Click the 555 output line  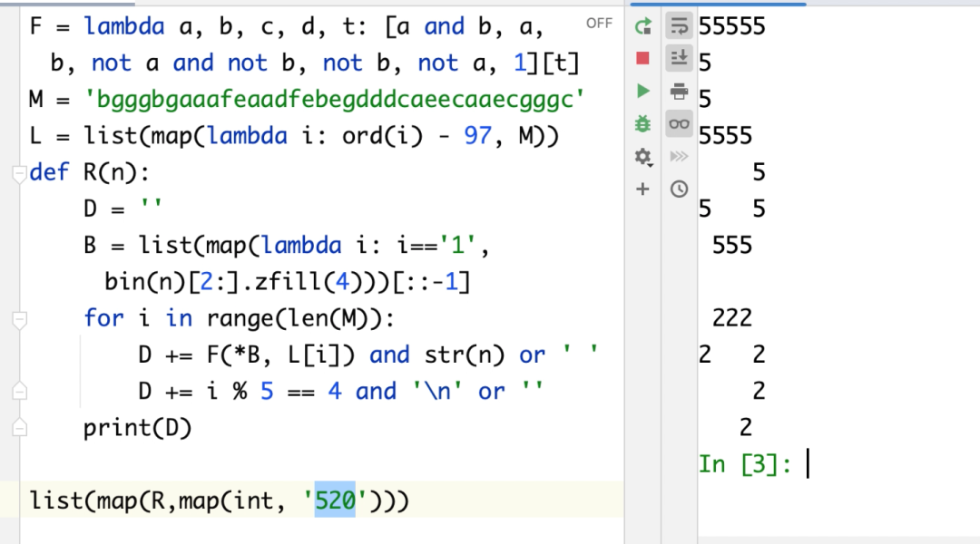point(732,245)
